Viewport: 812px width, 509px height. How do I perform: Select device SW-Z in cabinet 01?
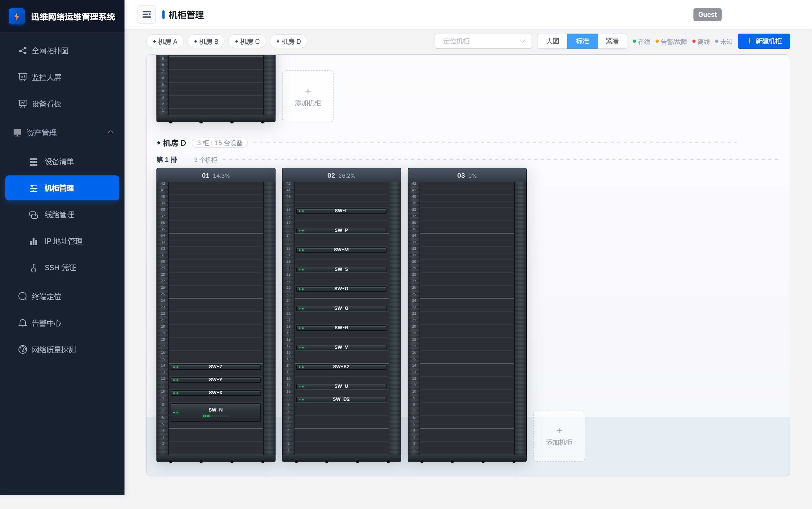pyautogui.click(x=216, y=367)
